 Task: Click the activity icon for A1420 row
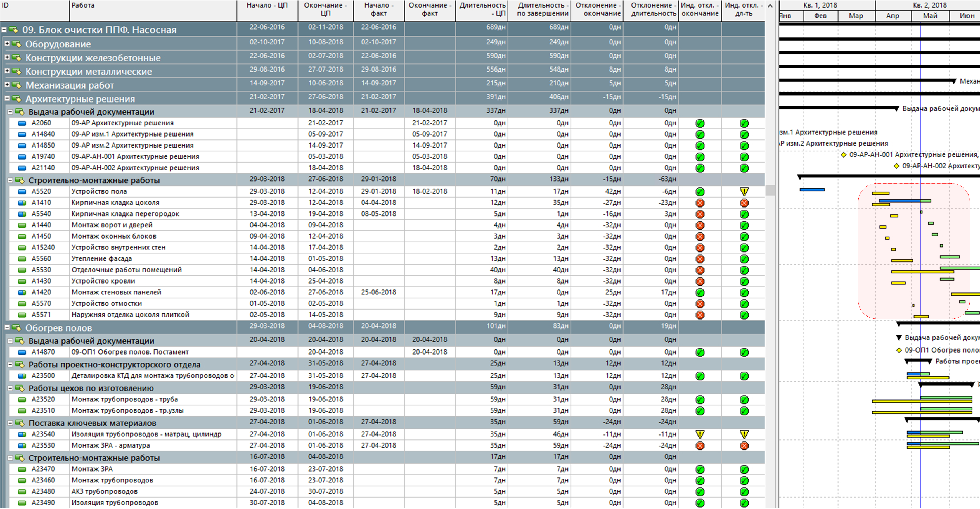click(22, 293)
